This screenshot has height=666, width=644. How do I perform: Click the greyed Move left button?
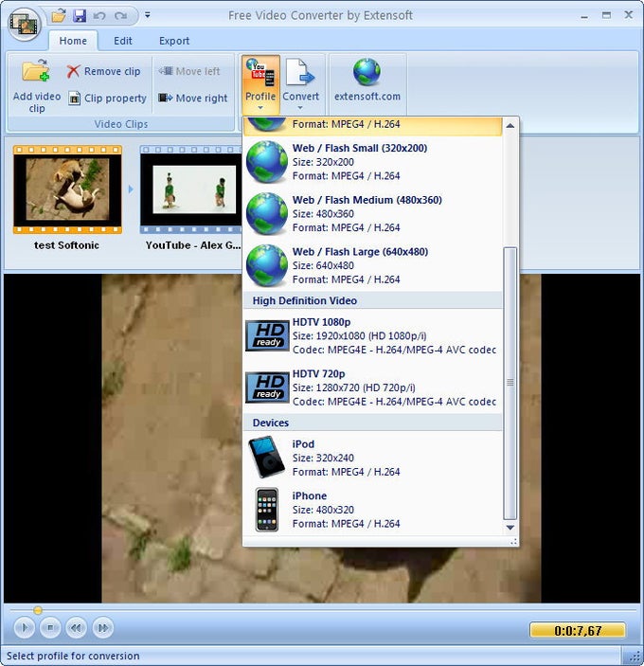tap(189, 71)
